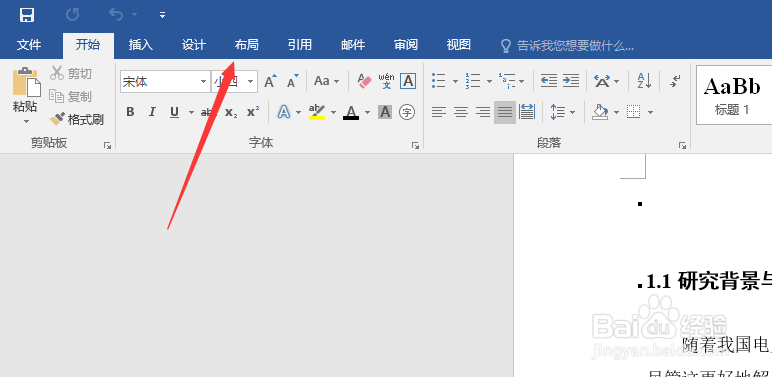Click the Increase Indent icon
This screenshot has height=377, width=772.
pos(571,81)
